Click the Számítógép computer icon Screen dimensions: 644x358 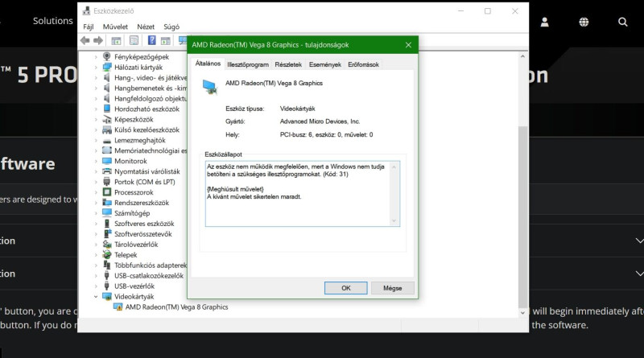click(x=107, y=212)
